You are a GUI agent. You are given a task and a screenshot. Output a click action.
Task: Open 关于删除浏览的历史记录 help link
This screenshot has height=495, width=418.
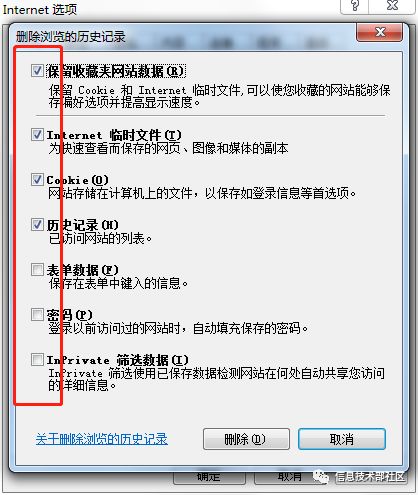click(102, 439)
